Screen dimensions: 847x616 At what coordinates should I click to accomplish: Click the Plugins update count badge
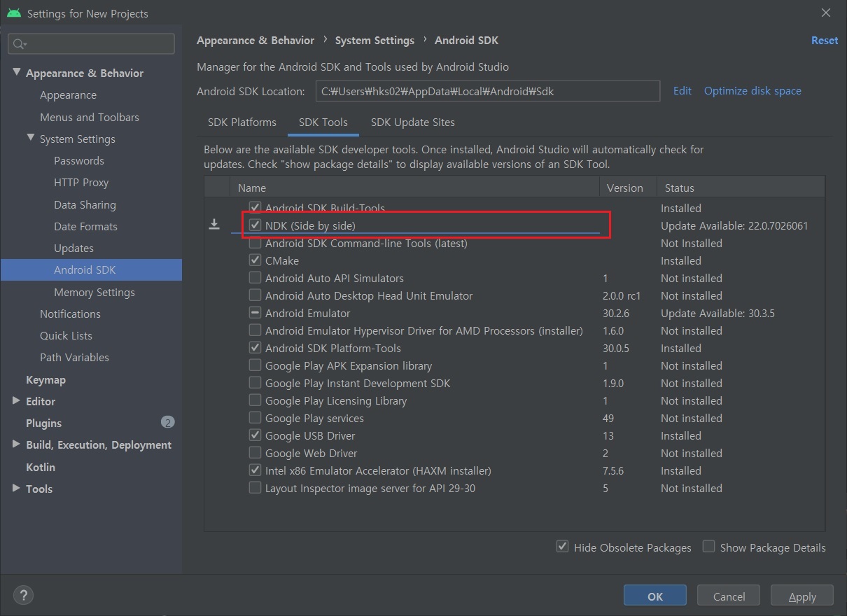[167, 422]
